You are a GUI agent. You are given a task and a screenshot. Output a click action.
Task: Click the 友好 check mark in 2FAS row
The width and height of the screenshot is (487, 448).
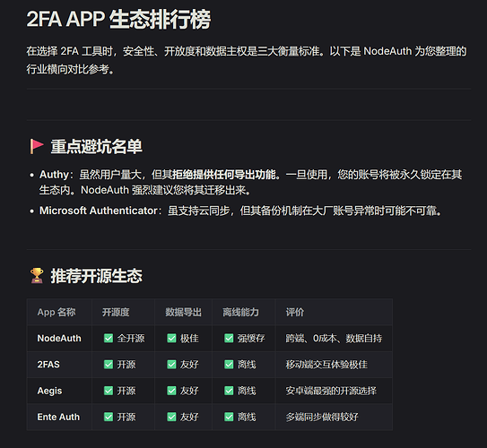tap(171, 365)
